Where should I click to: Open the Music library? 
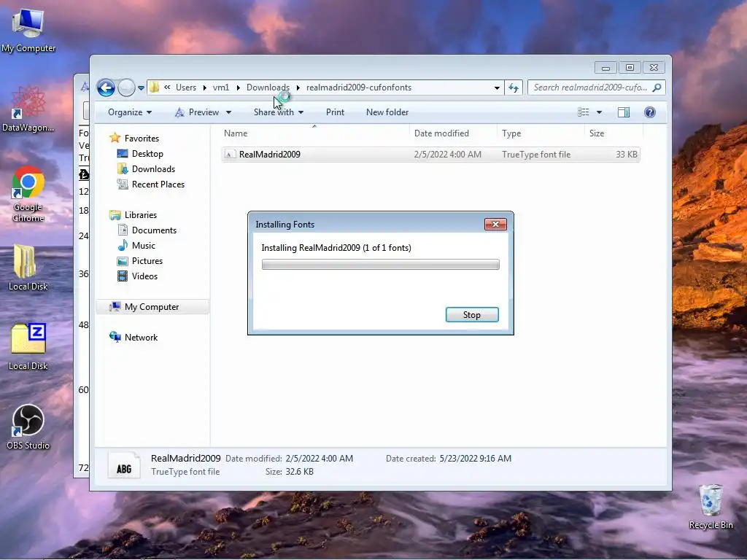coord(144,246)
